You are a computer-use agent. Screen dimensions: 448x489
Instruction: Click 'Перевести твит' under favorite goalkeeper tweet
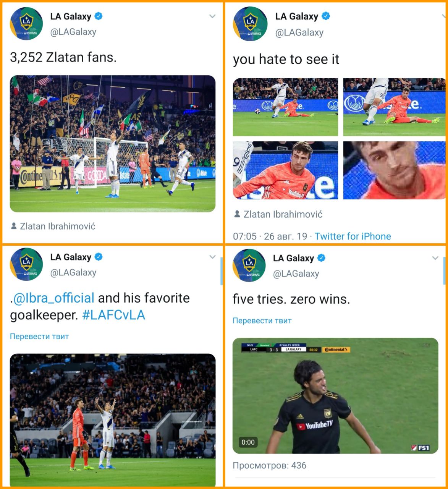coord(39,337)
